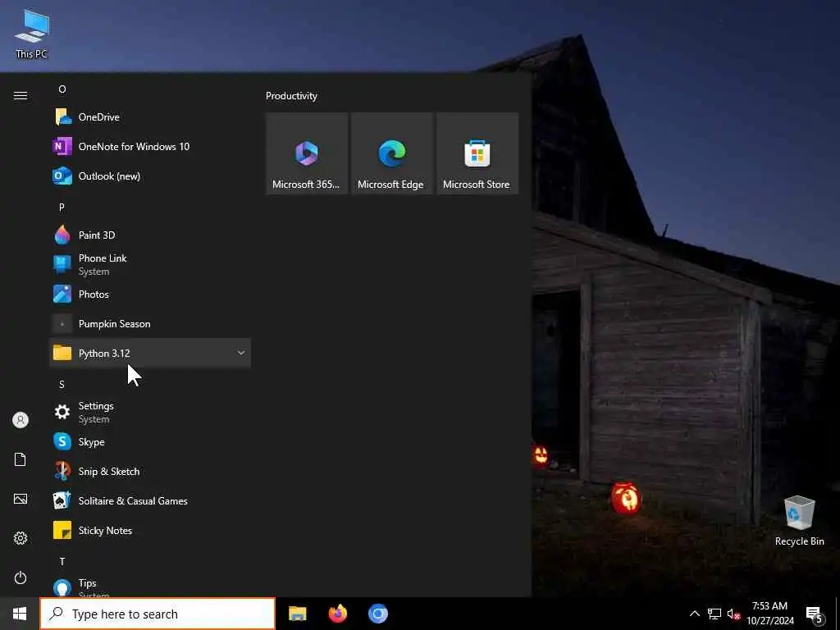The width and height of the screenshot is (840, 630).
Task: Launch Solitaire & Casual Games
Action: click(x=150, y=500)
